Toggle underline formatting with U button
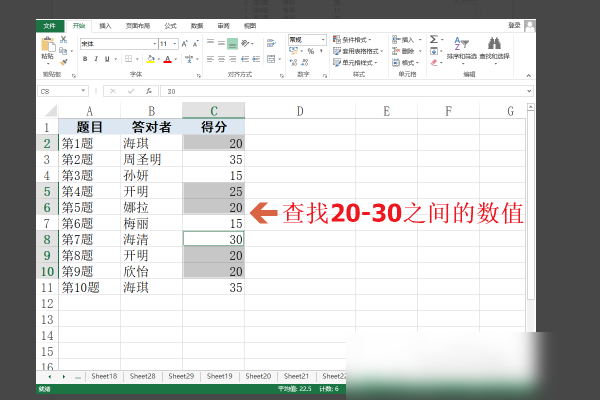Screen dimensions: 600x400 [109, 59]
